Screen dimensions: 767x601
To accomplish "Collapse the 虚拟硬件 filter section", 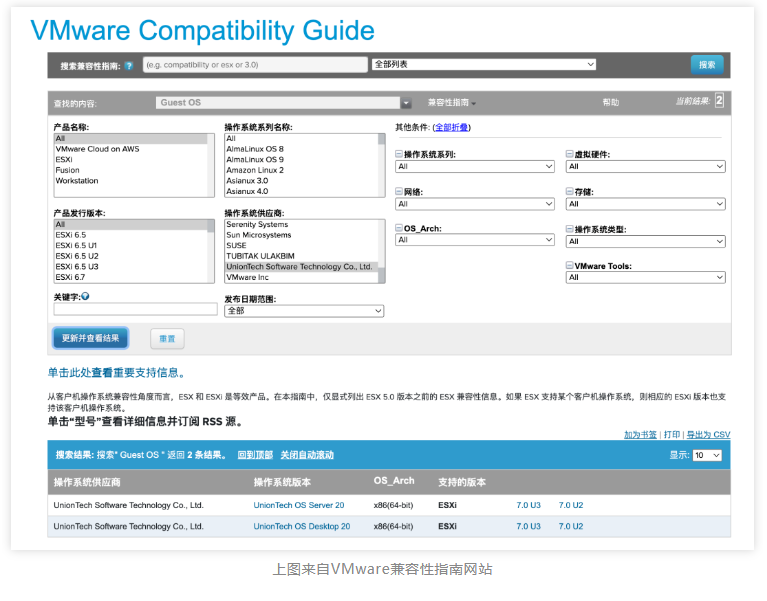I will (569, 155).
